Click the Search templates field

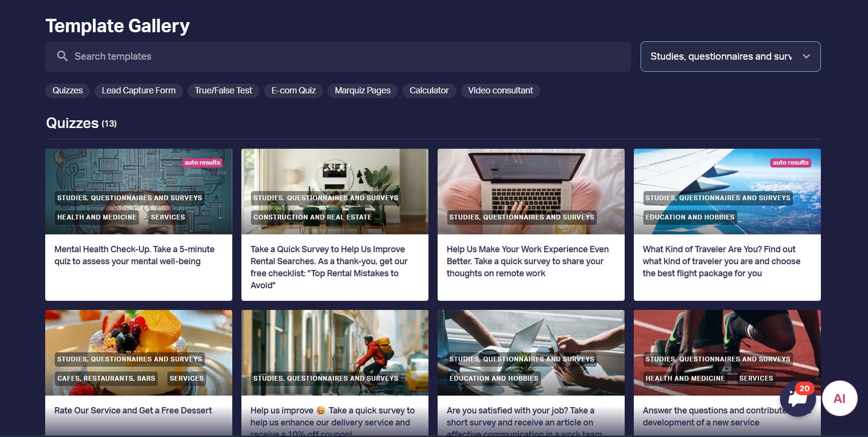click(x=338, y=56)
